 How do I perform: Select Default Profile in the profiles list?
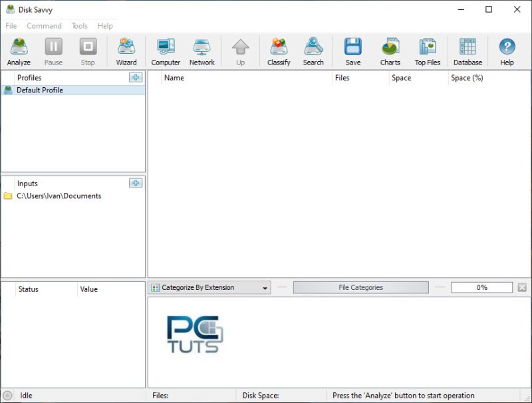40,90
